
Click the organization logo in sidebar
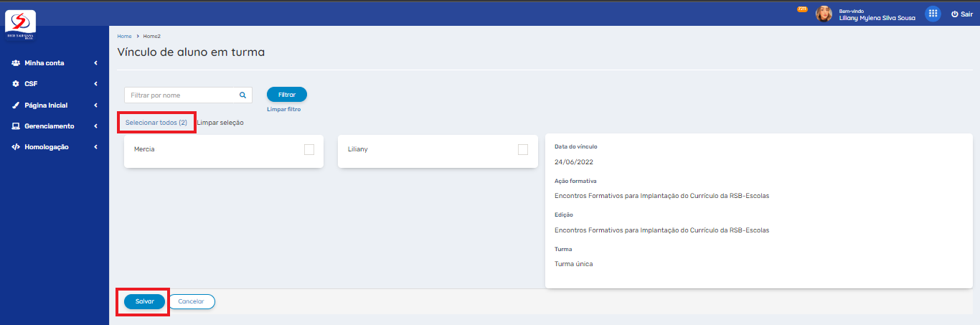pyautogui.click(x=21, y=25)
